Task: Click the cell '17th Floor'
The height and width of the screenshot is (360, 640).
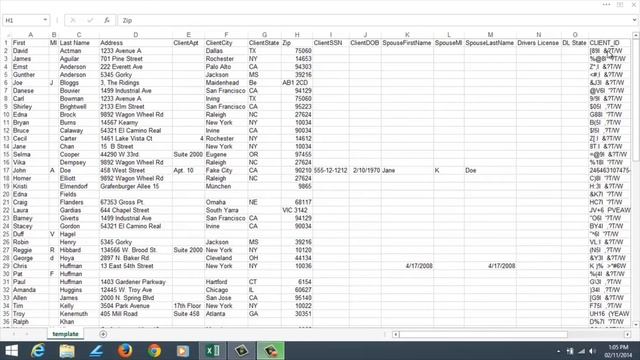Action: (x=188, y=306)
